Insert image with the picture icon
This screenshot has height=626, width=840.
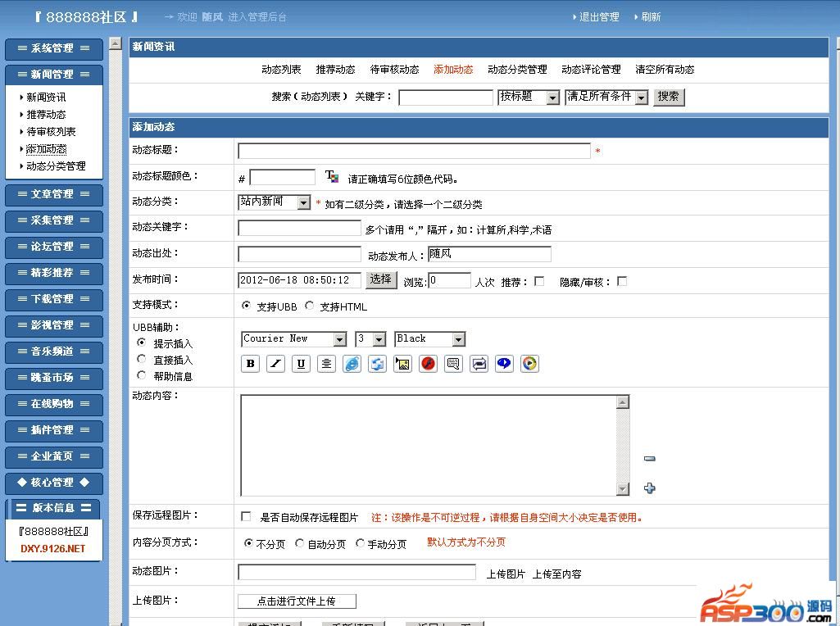click(x=402, y=364)
